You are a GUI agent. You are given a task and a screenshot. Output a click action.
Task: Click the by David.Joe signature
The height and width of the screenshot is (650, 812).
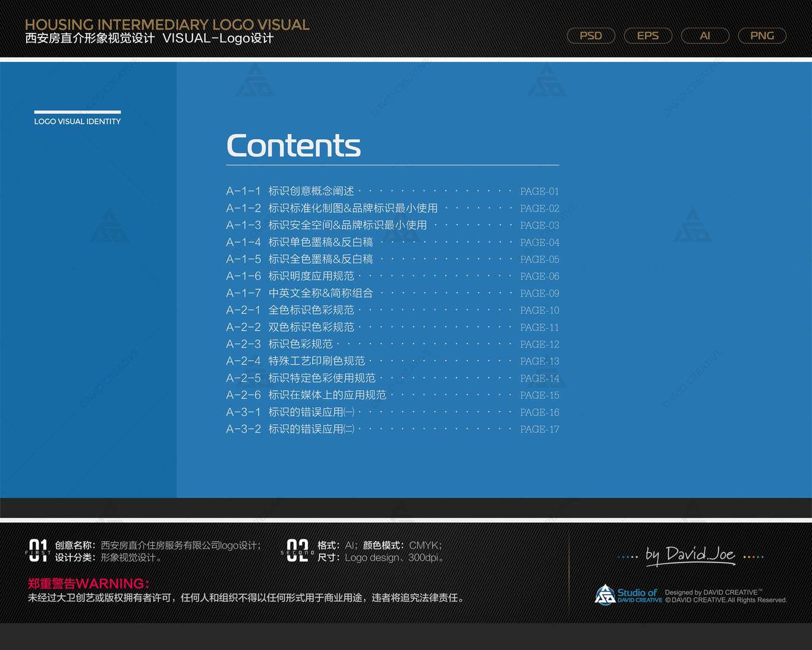click(x=691, y=555)
